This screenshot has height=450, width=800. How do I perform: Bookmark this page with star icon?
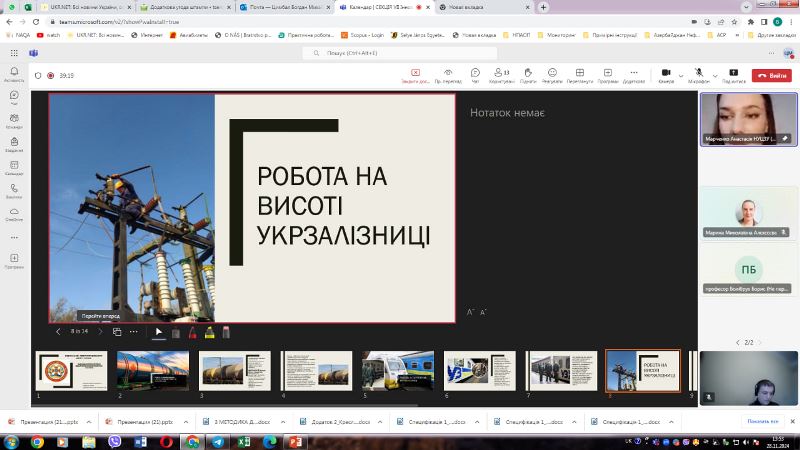pyautogui.click(x=734, y=22)
